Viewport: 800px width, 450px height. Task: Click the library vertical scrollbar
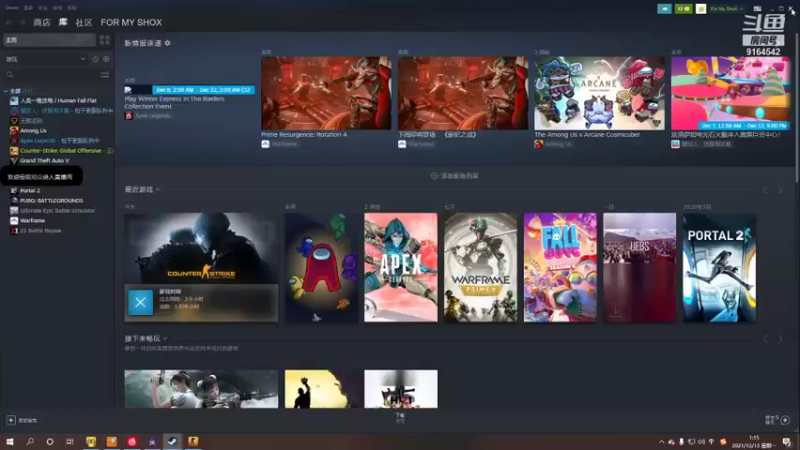(797, 107)
